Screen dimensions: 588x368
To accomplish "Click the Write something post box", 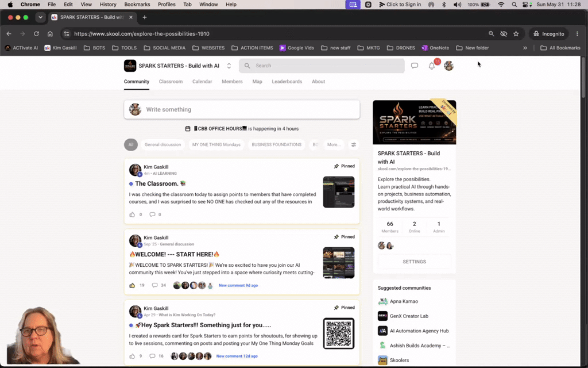I will (242, 109).
